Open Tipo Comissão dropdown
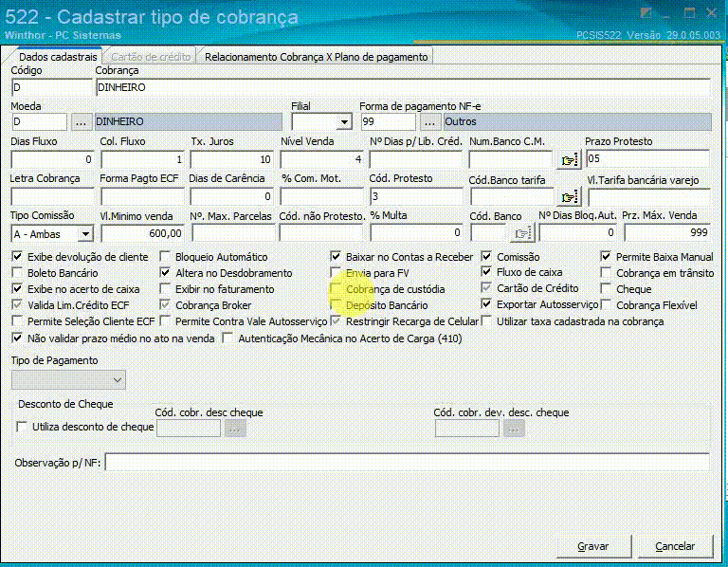Viewport: 728px width, 567px height. pos(85,233)
